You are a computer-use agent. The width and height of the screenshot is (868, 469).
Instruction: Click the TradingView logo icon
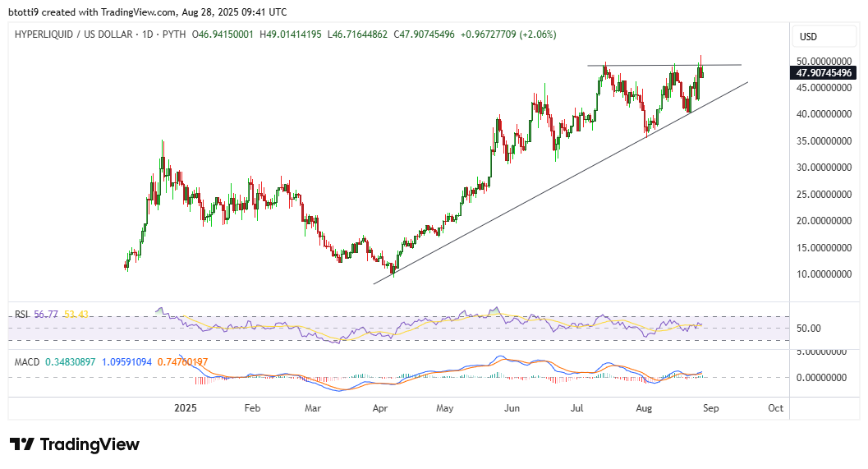pos(22,444)
